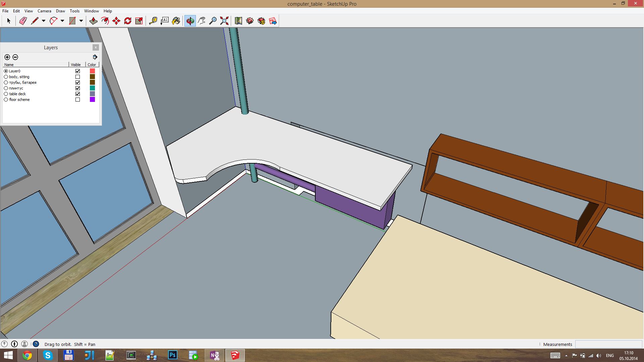644x362 pixels.
Task: Show the floor scheme layer
Action: click(77, 100)
